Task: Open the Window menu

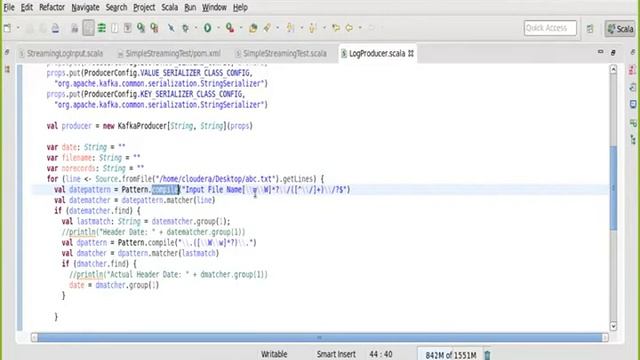Action: pos(214,7)
